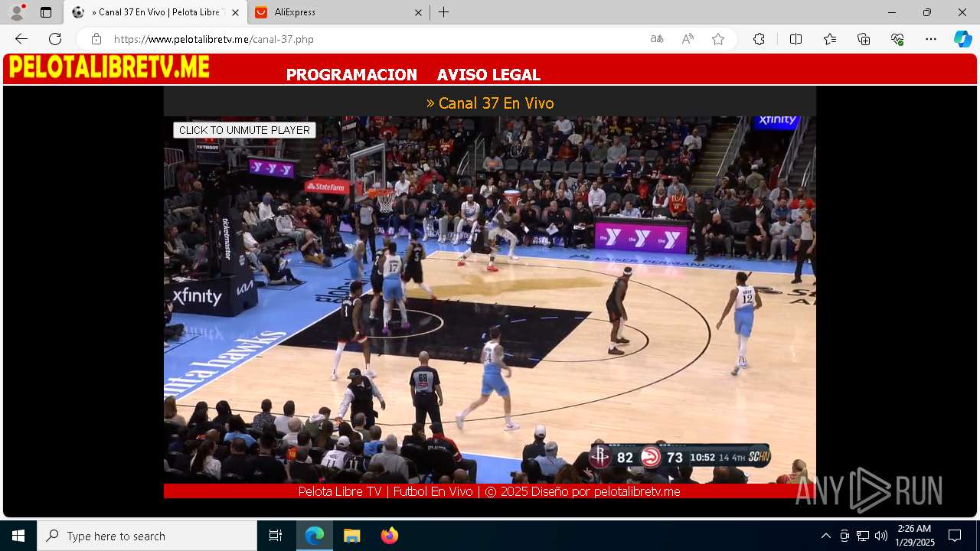Viewport: 980px width, 551px height.
Task: Open the PROGRAMACION menu link
Action: coord(351,75)
